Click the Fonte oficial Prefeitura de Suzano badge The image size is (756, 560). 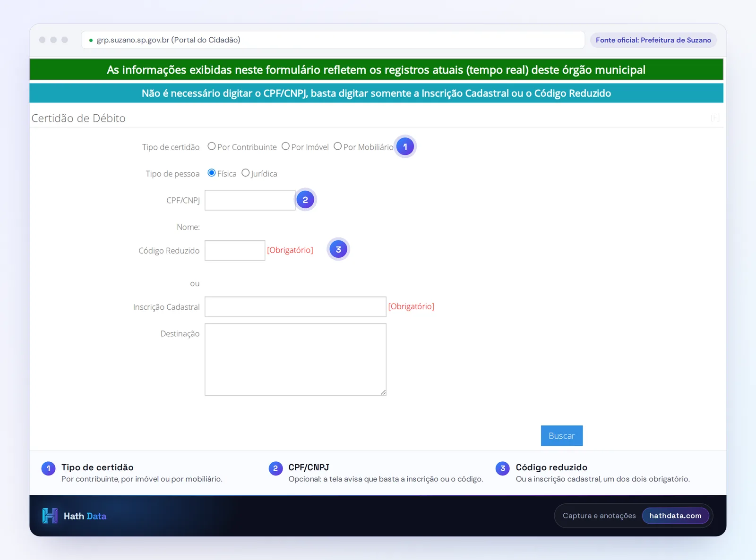coord(653,40)
